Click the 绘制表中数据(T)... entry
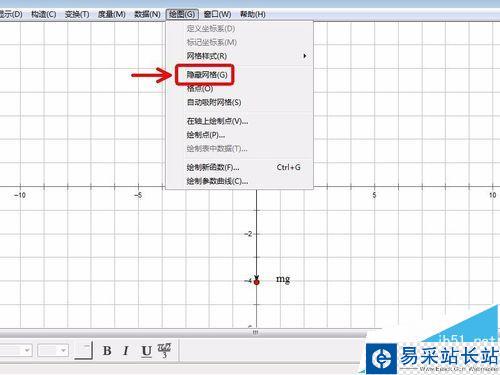The width and height of the screenshot is (500, 375). (x=239, y=148)
